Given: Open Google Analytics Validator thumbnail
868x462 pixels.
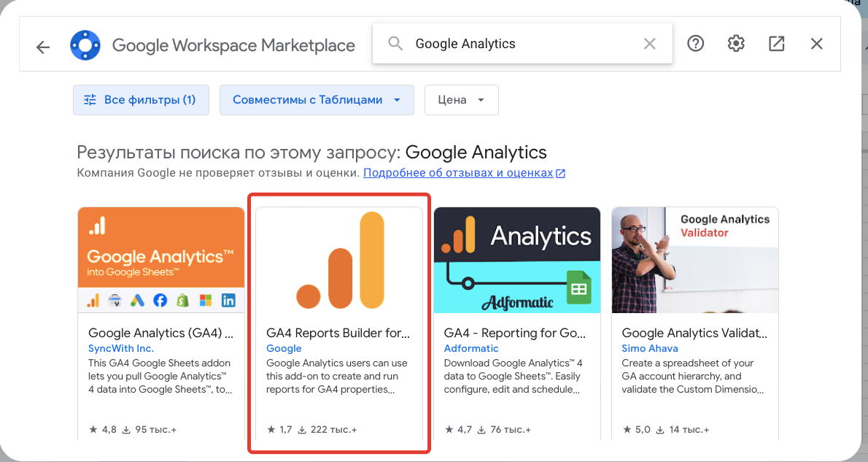Looking at the screenshot, I should [694, 260].
